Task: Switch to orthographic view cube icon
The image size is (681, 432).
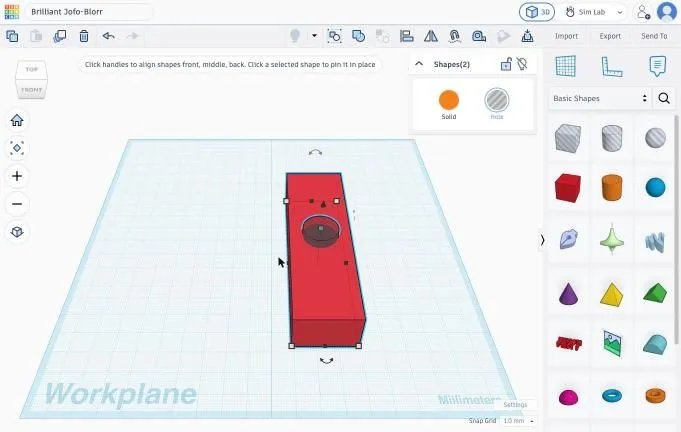Action: click(x=17, y=232)
